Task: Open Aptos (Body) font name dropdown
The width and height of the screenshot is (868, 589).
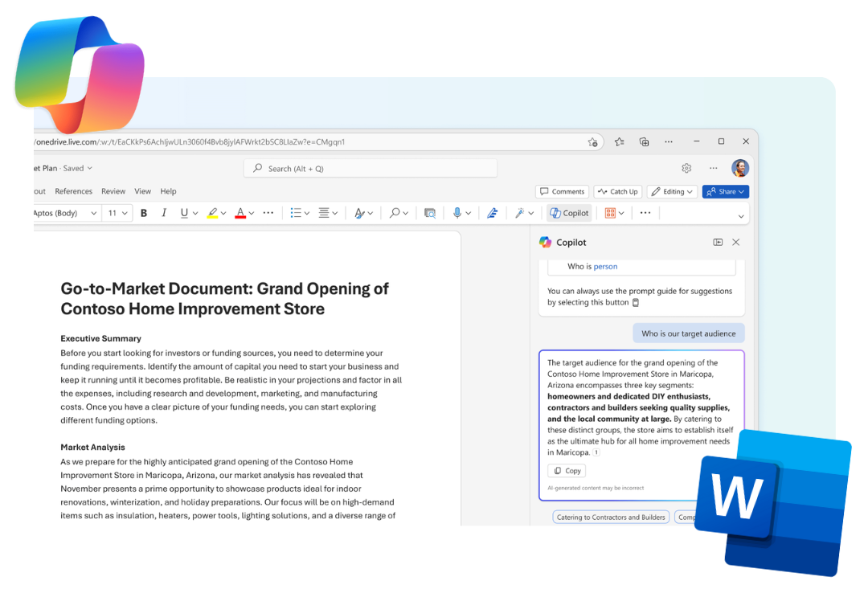Action: pyautogui.click(x=93, y=213)
